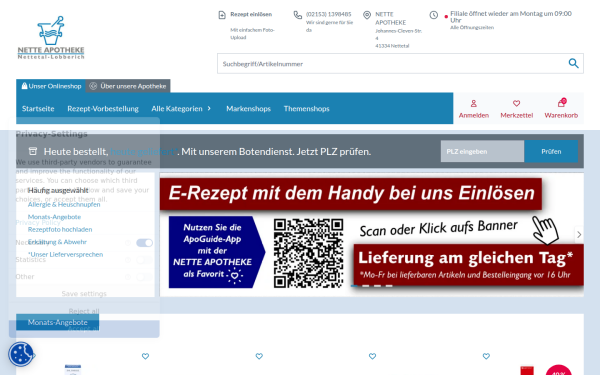Click the Häufig ausgewählt heading
The width and height of the screenshot is (600, 375).
58,190
